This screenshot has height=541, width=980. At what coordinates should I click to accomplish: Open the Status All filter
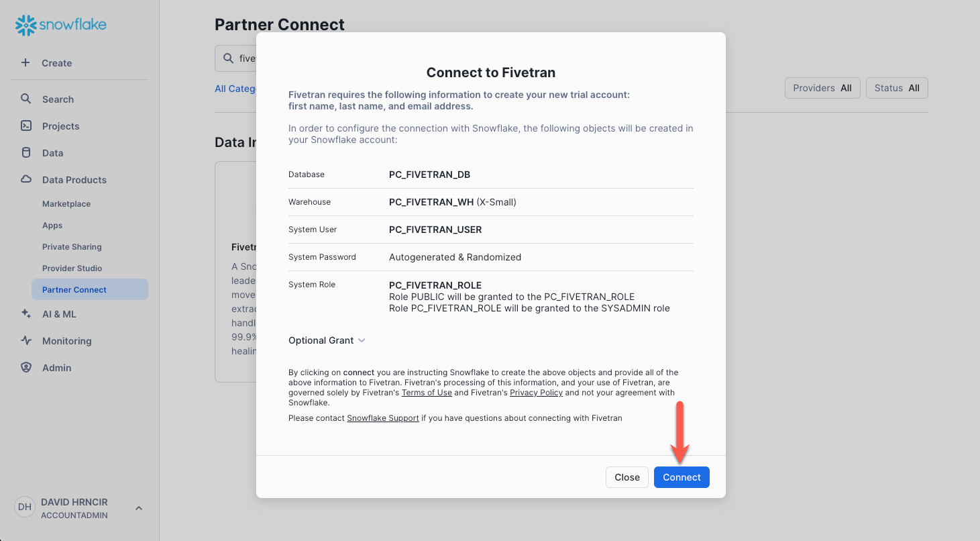[897, 87]
